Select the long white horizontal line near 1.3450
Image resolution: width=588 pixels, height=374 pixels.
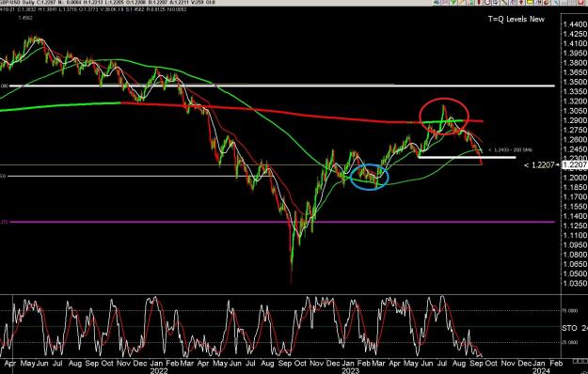[x=282, y=86]
